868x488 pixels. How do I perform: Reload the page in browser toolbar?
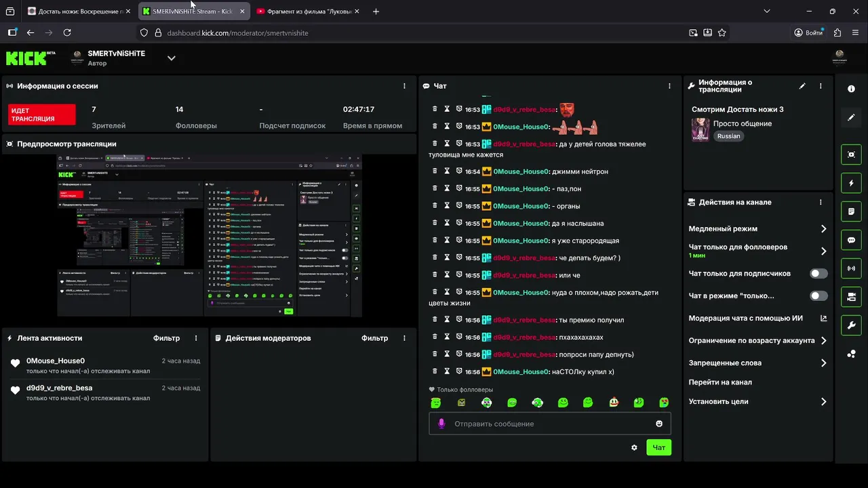point(67,33)
